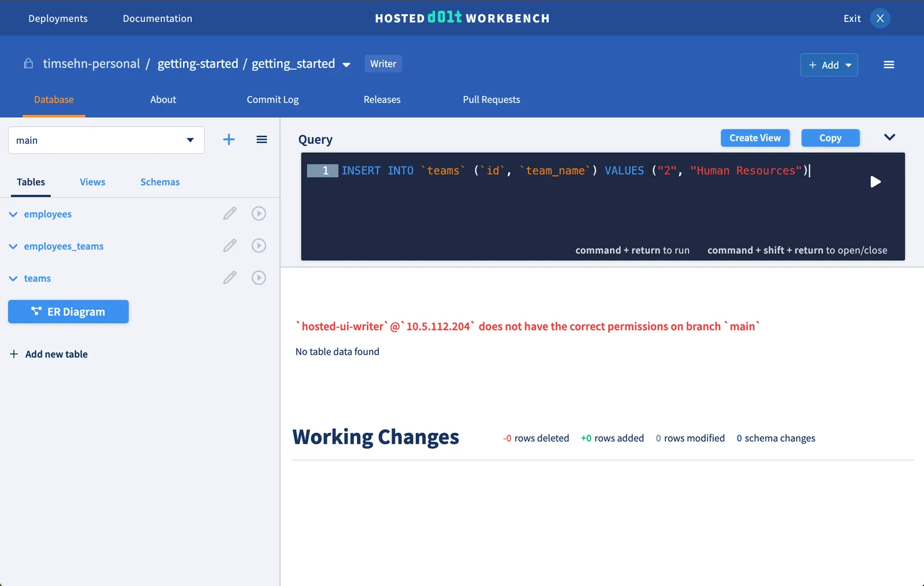Screen dimensions: 924x586
Task: Click the pencil edit icon for teams table
Action: click(230, 278)
